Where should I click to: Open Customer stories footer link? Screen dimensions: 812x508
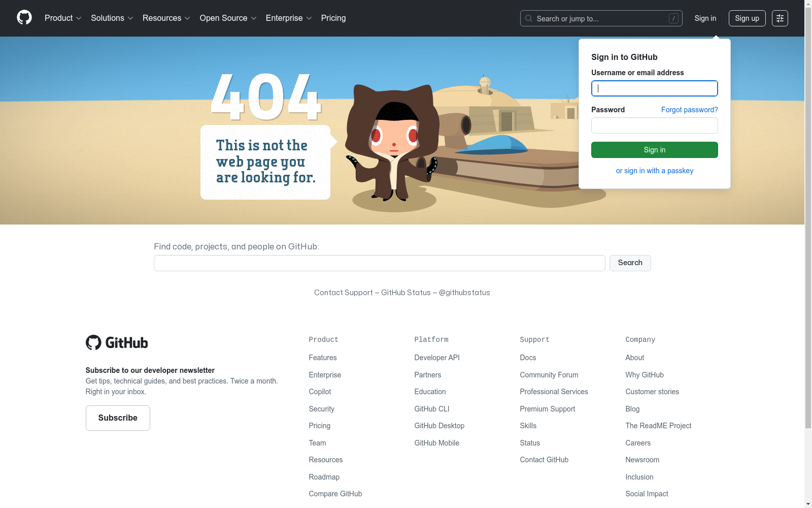(652, 392)
